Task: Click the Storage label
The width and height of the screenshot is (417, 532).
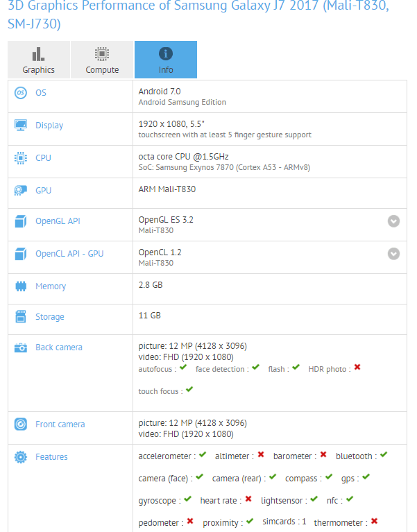Action: click(x=50, y=317)
